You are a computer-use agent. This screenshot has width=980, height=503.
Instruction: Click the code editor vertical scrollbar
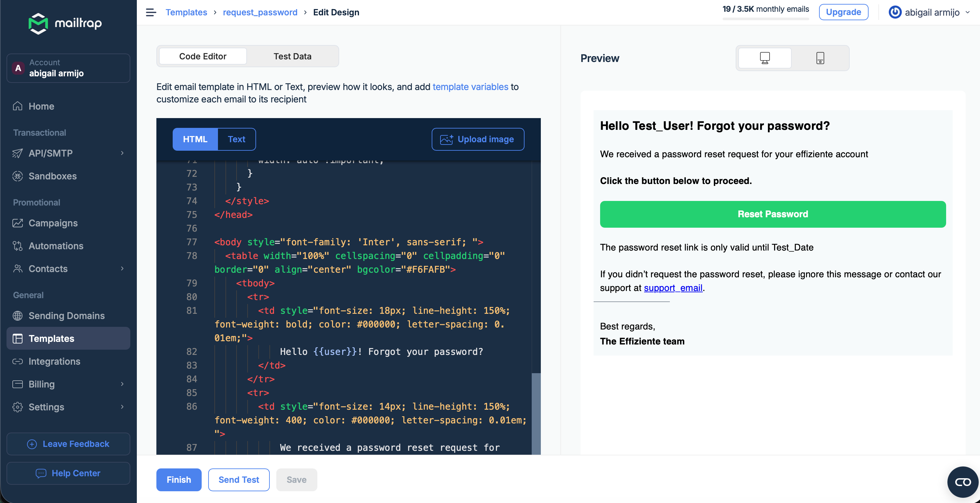(536, 413)
